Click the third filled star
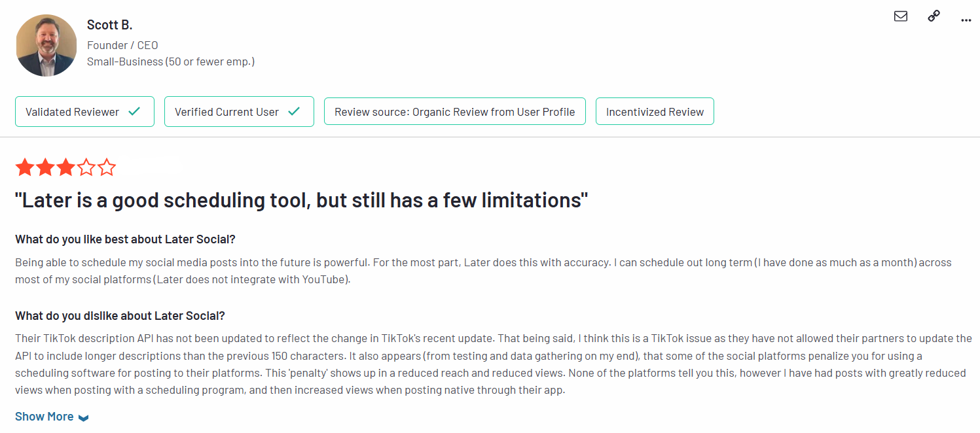The width and height of the screenshot is (980, 433). [65, 167]
